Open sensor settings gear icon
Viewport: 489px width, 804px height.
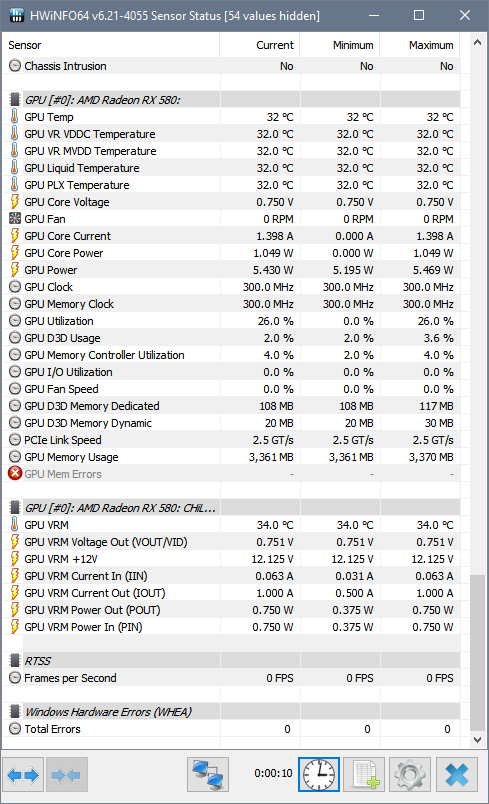coord(410,774)
